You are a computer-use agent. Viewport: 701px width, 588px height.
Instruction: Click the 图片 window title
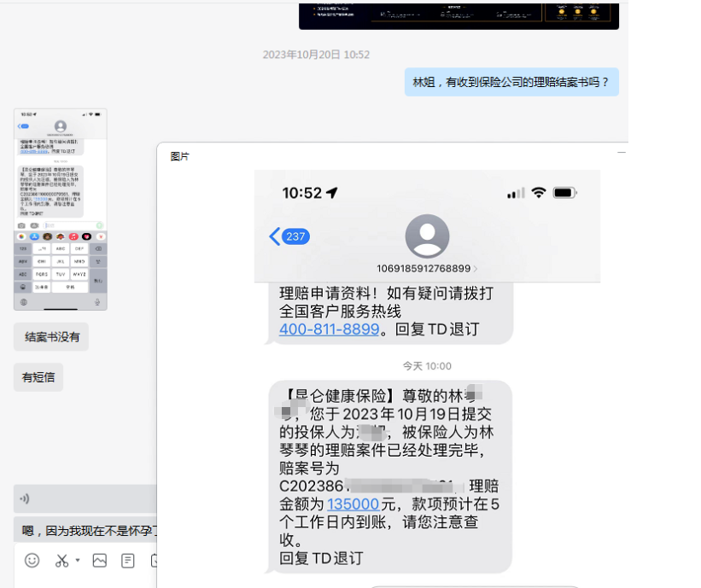pyautogui.click(x=179, y=156)
